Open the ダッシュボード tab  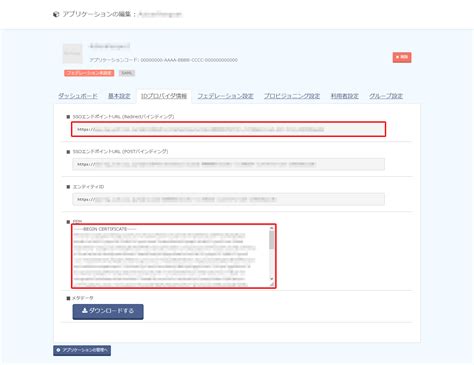click(78, 96)
